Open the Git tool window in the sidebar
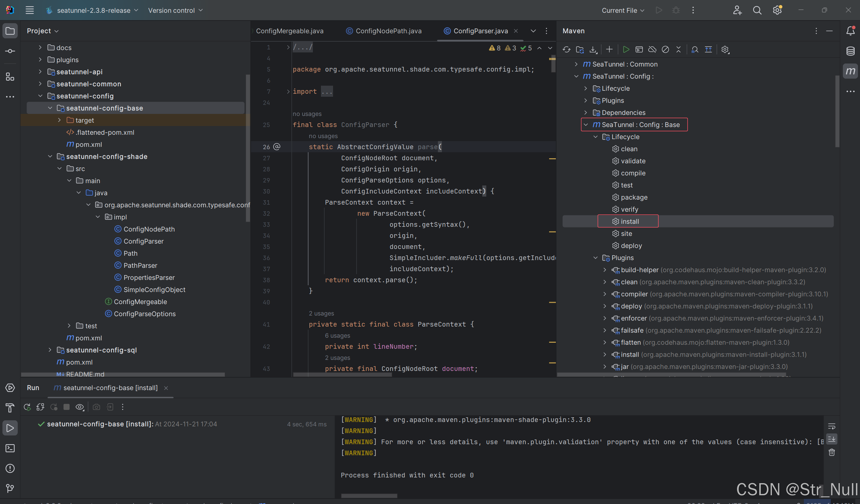Image resolution: width=860 pixels, height=504 pixels. pyautogui.click(x=10, y=488)
